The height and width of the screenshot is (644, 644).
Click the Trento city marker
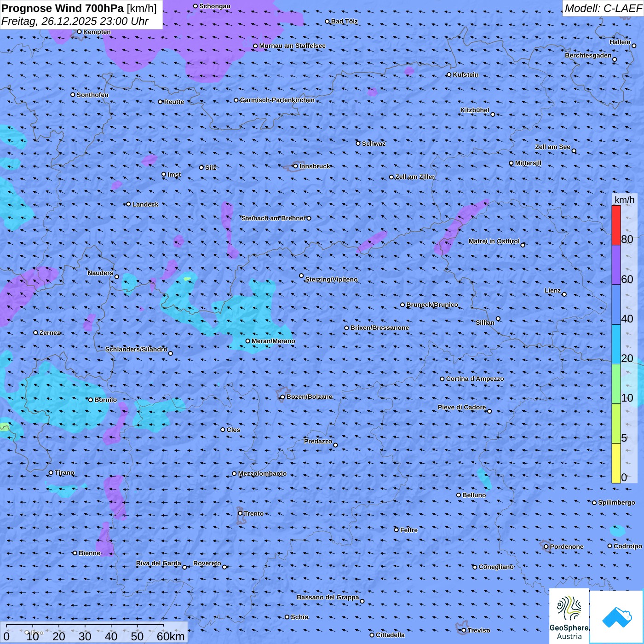point(240,513)
